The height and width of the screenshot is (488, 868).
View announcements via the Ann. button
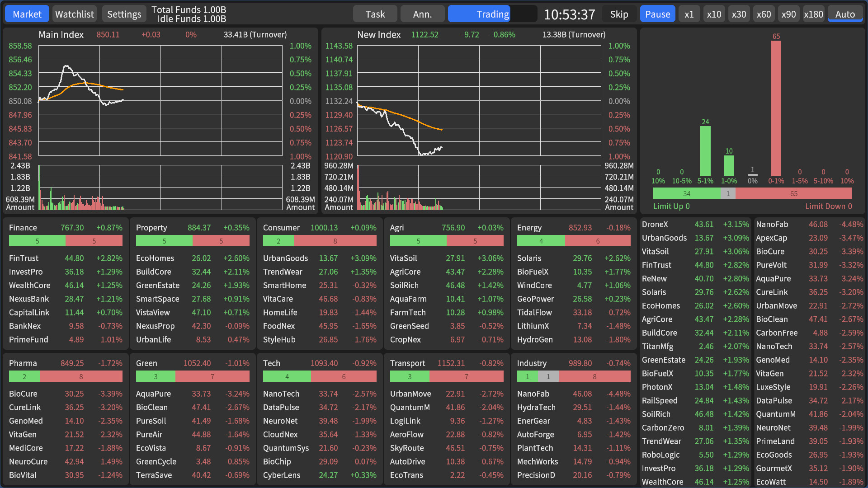click(x=422, y=14)
